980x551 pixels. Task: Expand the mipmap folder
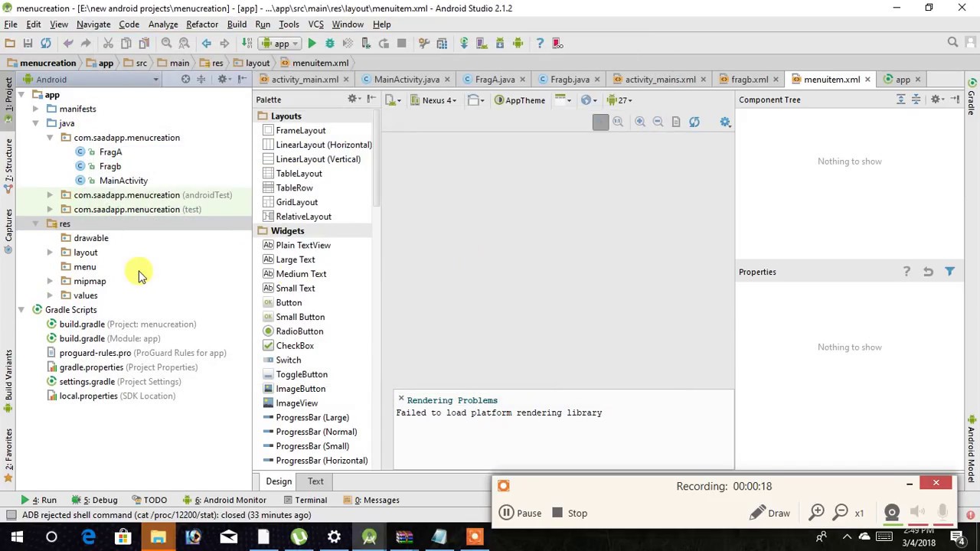[x=50, y=281]
